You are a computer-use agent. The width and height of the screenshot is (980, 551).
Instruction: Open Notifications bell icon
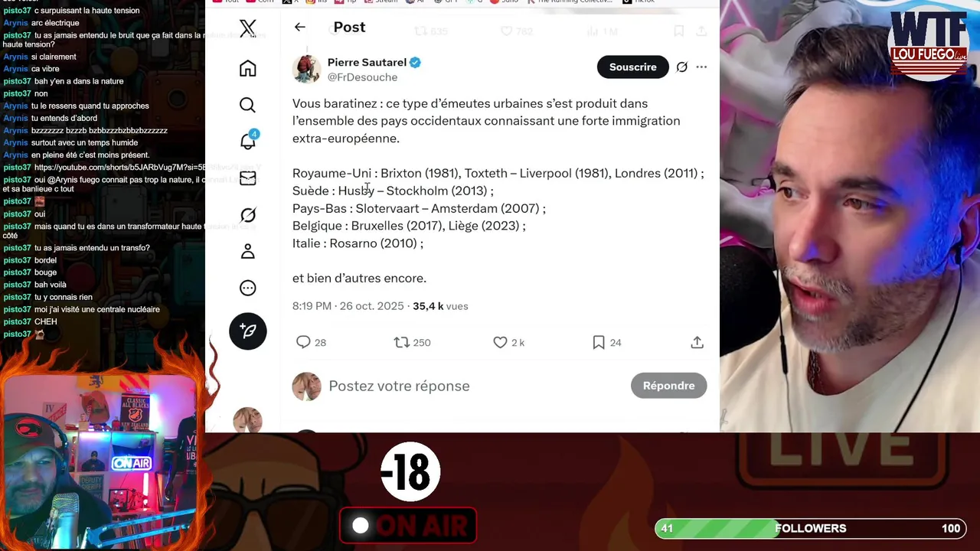(x=248, y=141)
